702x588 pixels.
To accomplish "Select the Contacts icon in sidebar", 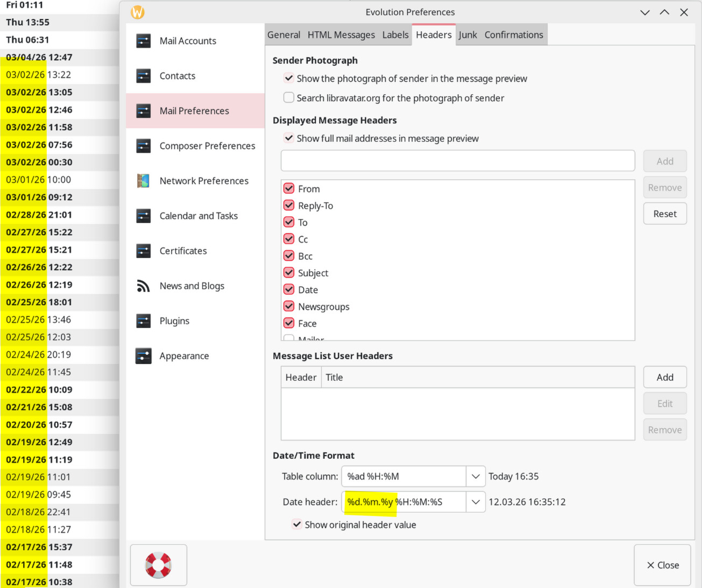I will [144, 76].
